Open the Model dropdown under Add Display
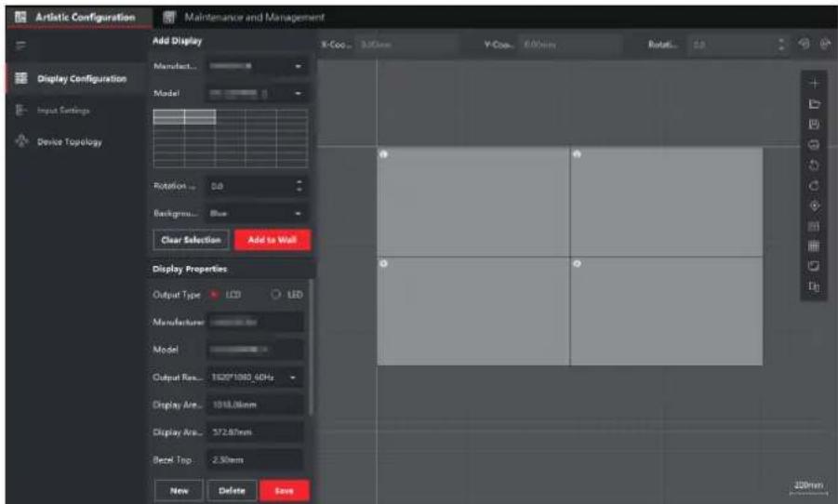This screenshot has height=504, width=838. click(256, 94)
